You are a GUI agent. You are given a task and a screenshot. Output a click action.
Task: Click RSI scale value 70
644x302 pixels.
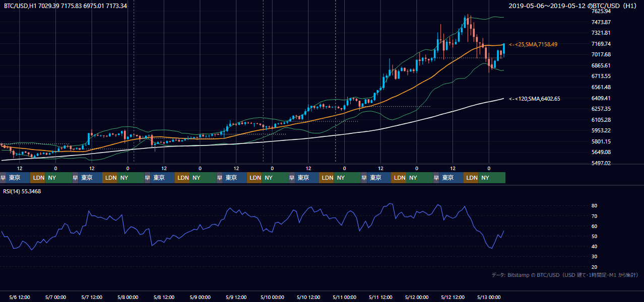coord(595,216)
